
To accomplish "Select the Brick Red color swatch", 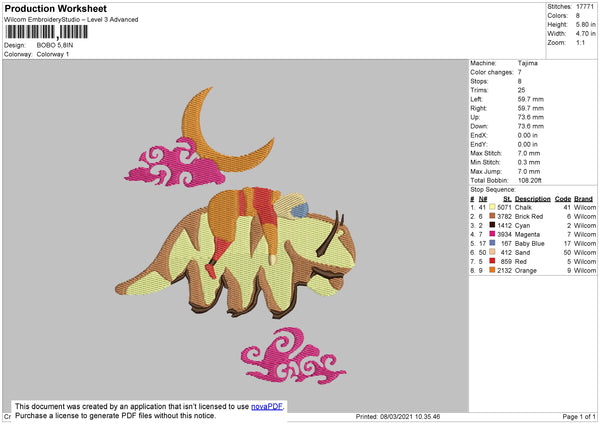I will 492,216.
